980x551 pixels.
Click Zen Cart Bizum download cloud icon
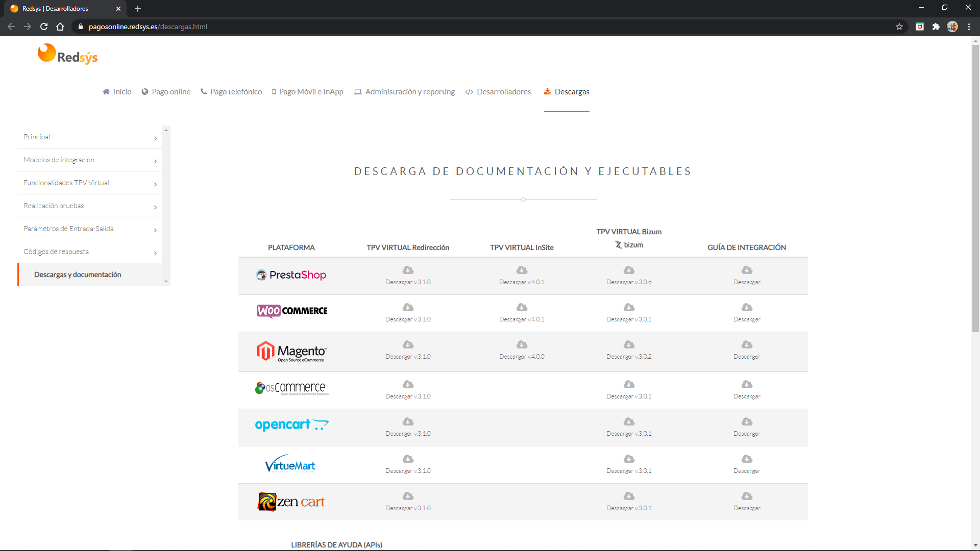pyautogui.click(x=629, y=496)
